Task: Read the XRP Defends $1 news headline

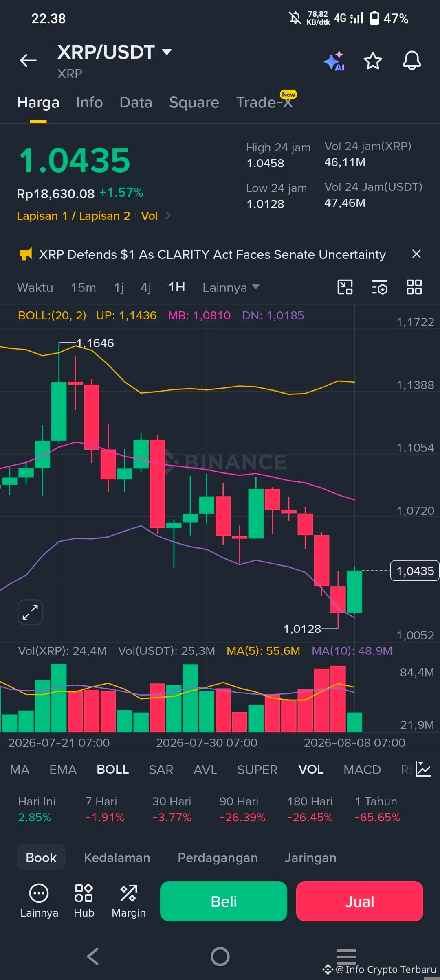Action: click(x=212, y=254)
